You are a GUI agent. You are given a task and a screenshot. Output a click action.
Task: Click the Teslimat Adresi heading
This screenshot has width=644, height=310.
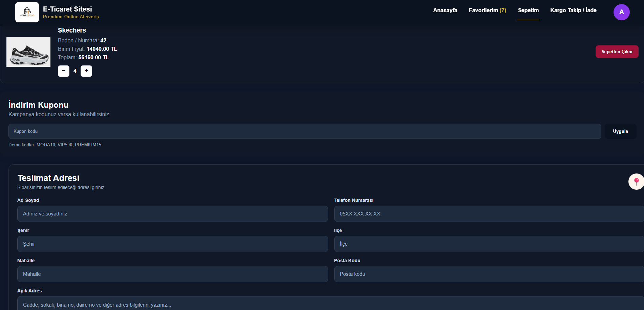pyautogui.click(x=48, y=178)
